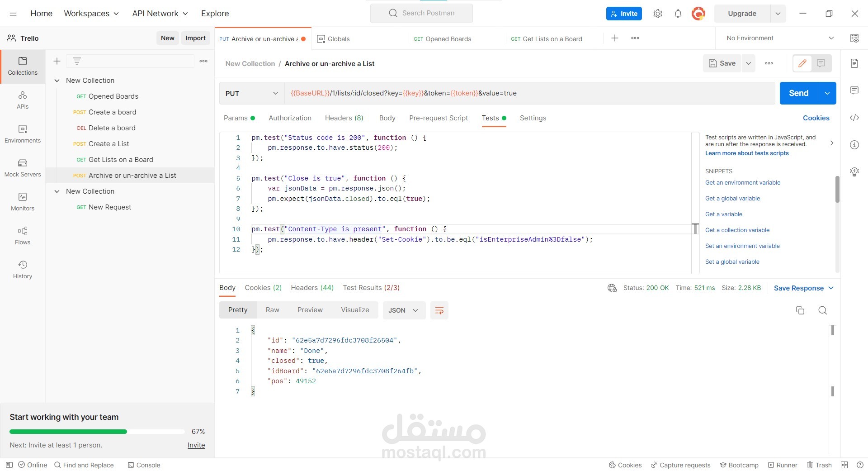Viewport: 868px width, 471px height.
Task: Search within the response body
Action: pyautogui.click(x=823, y=310)
